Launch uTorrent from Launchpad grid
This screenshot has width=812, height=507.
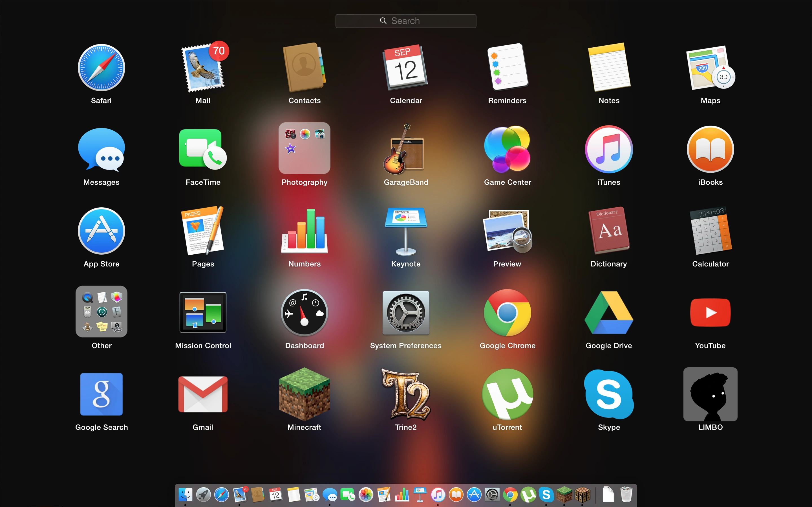tap(507, 394)
